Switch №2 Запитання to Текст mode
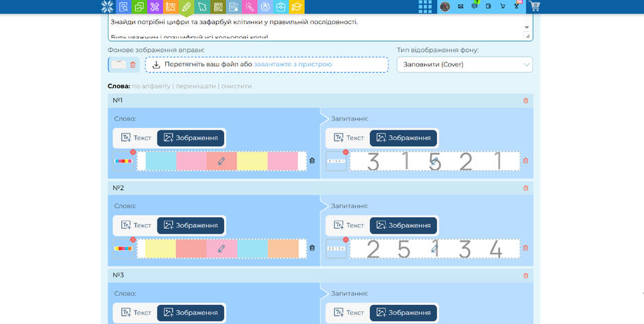This screenshot has width=644, height=324. pos(349,225)
